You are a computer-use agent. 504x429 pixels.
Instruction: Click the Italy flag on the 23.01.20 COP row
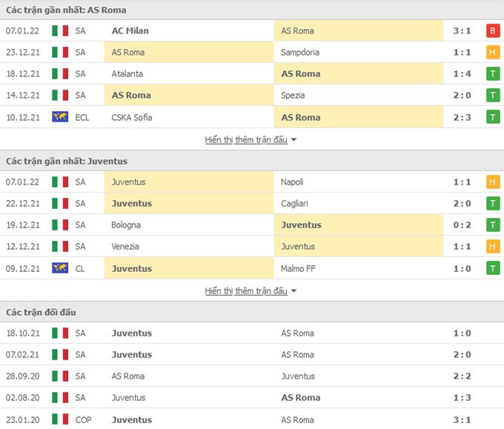pyautogui.click(x=60, y=419)
